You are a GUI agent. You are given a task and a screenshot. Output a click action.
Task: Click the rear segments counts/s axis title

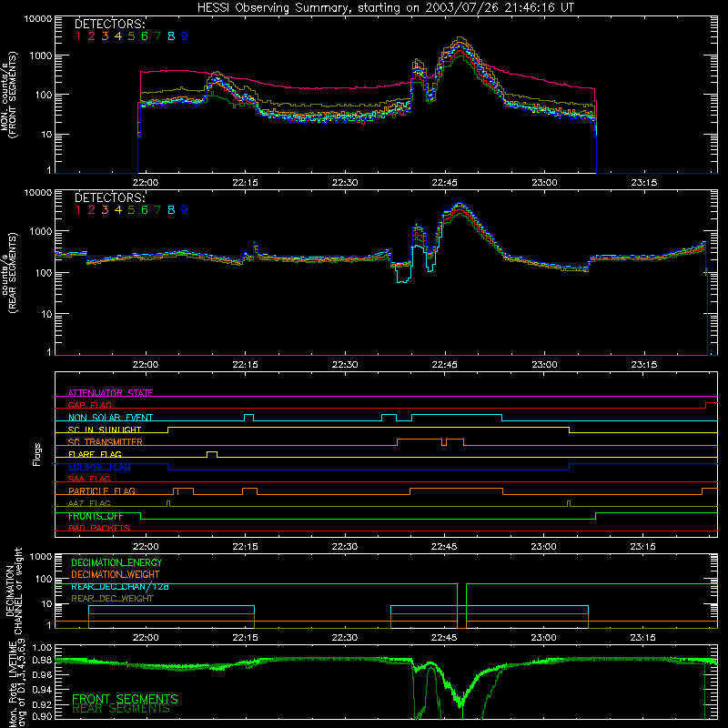coord(8,272)
